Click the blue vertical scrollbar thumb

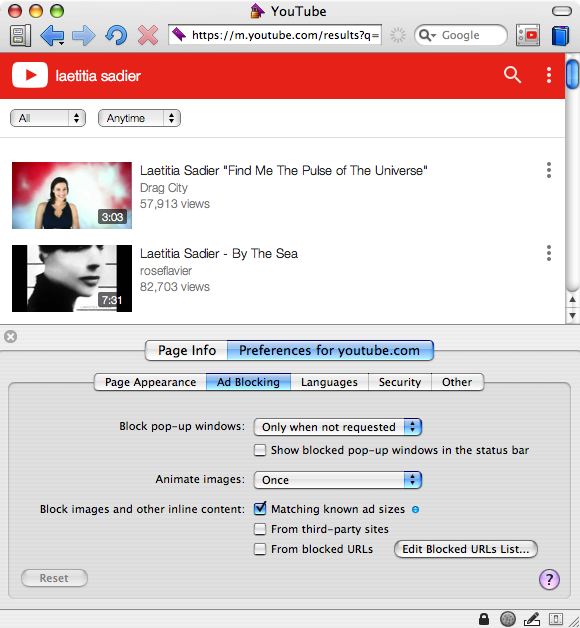click(x=572, y=74)
